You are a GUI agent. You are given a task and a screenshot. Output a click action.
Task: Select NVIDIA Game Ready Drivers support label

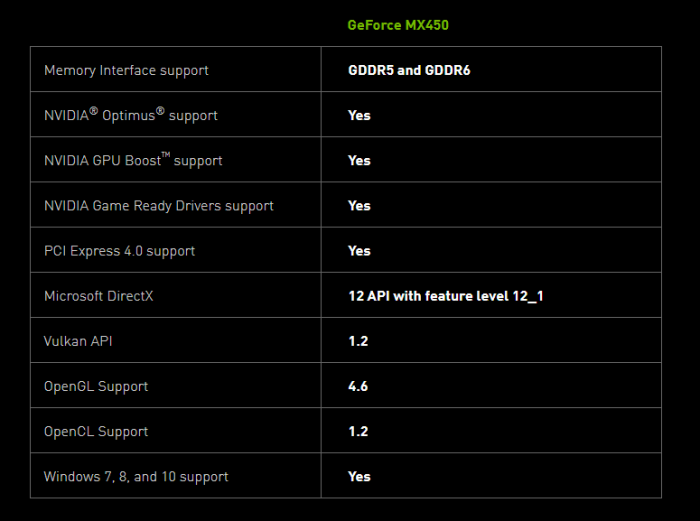[158, 206]
